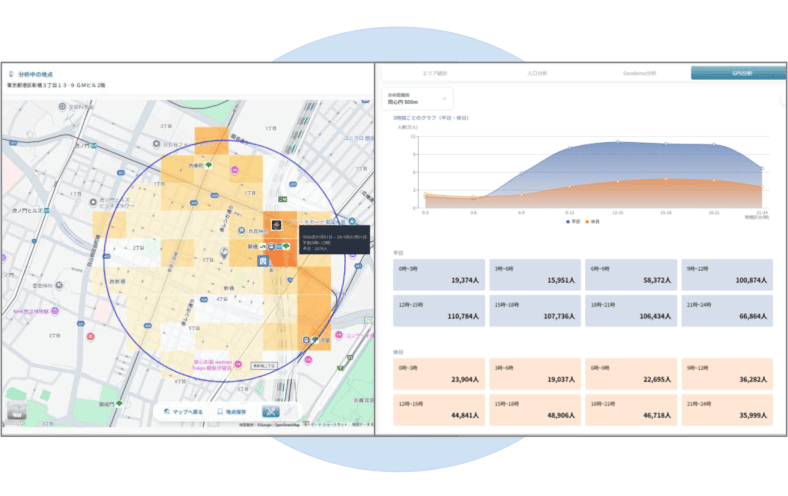
Task: Click the gray analysis-point pin on the map
Action: click(x=225, y=252)
